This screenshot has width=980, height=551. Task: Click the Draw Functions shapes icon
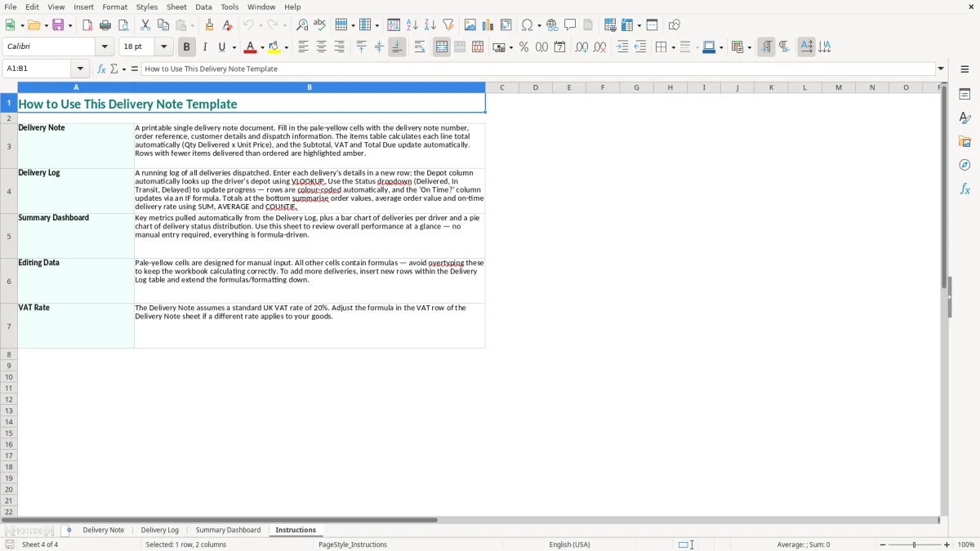coord(675,25)
